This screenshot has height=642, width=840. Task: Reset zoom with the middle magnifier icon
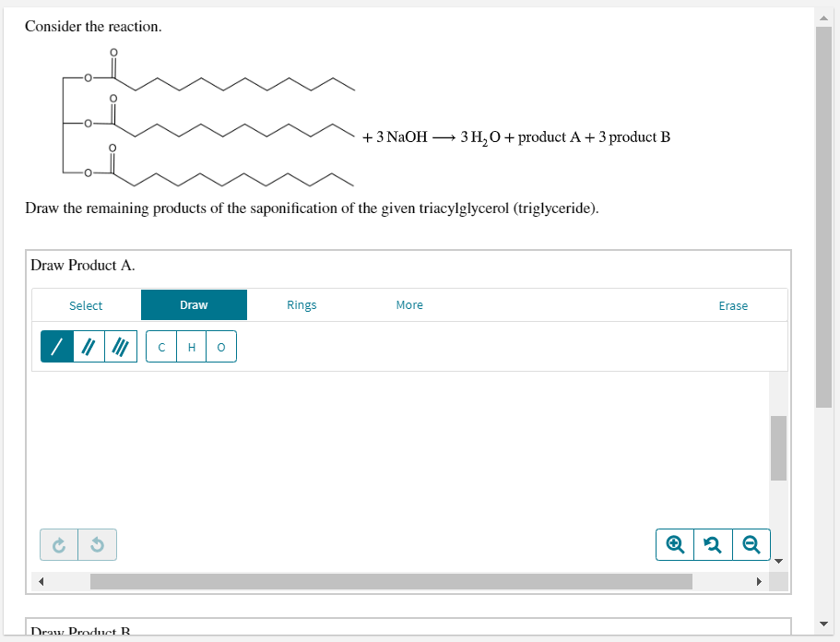pos(713,544)
